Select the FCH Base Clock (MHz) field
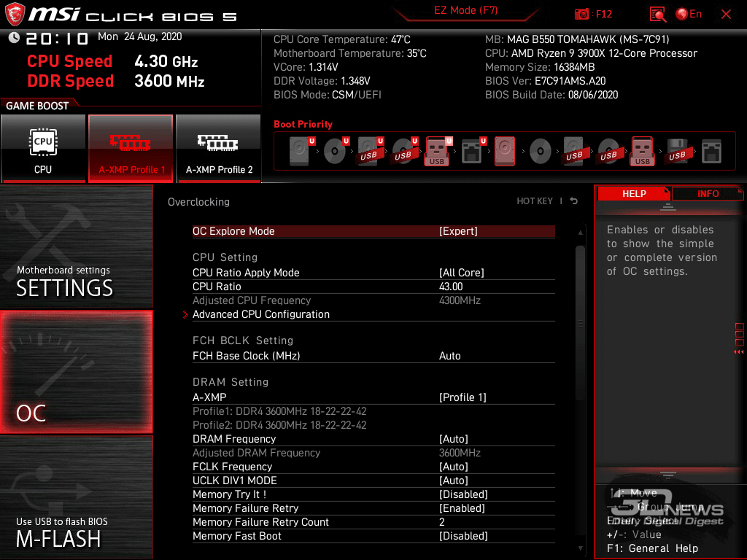The height and width of the screenshot is (560, 747). point(373,356)
